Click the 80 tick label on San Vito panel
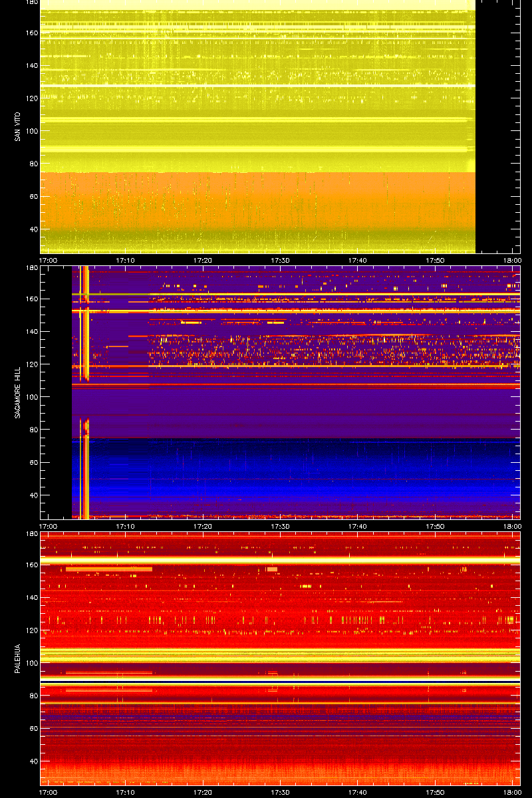The height and width of the screenshot is (798, 532). tap(34, 164)
